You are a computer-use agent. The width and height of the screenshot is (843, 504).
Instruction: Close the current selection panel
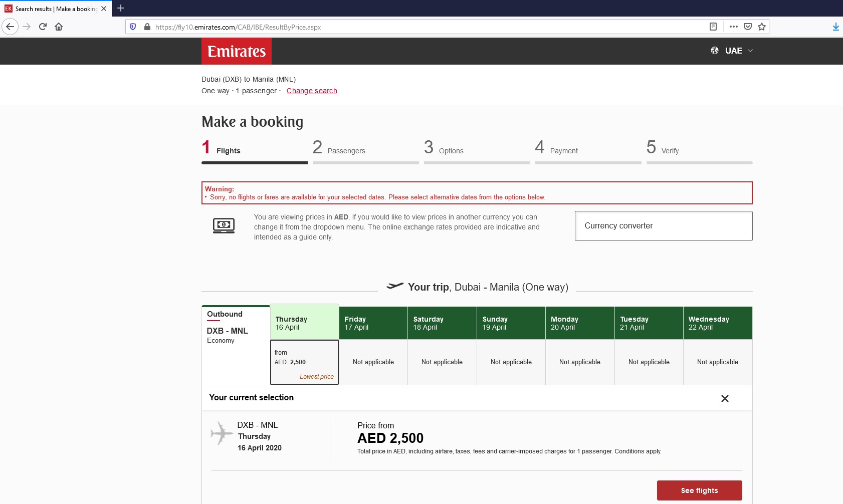[x=724, y=398]
